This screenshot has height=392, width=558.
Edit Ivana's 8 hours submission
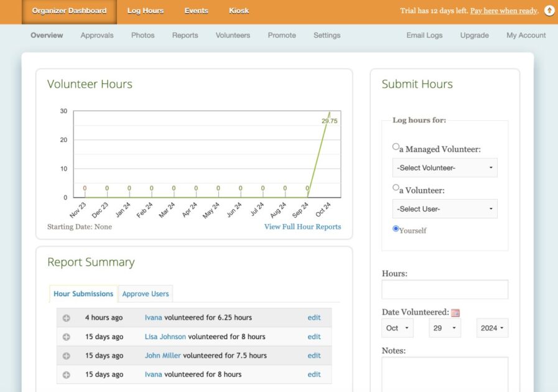(314, 374)
